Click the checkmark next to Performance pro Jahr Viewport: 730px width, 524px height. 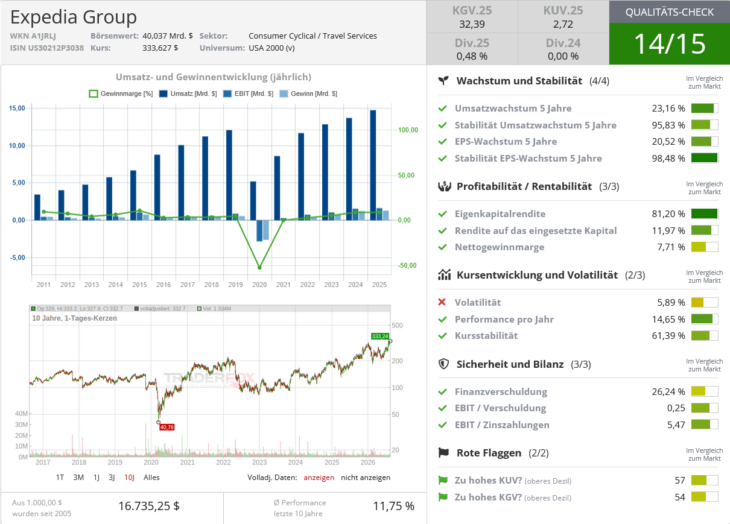pos(442,319)
